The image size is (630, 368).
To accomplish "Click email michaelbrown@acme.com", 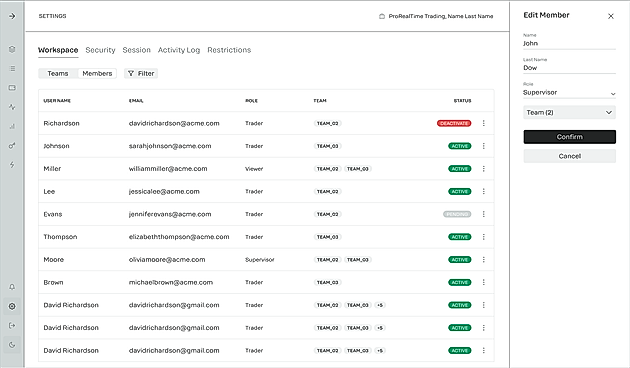I will [x=171, y=282].
